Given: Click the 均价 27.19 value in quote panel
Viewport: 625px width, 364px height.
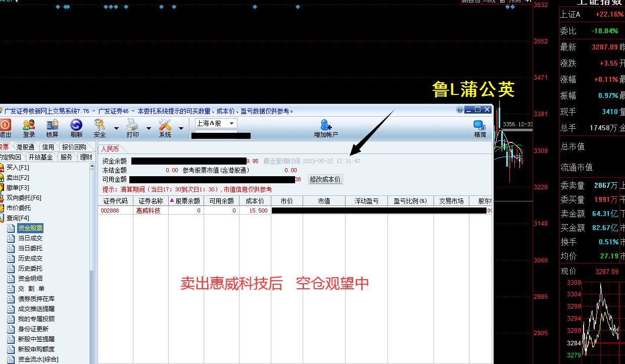Looking at the screenshot, I should click(x=609, y=256).
